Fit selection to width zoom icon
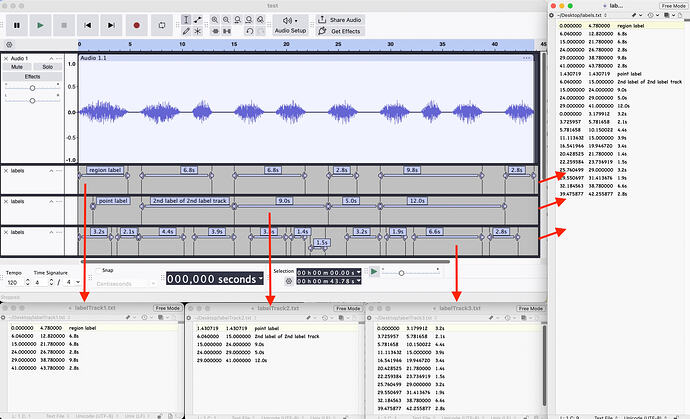 [238, 20]
